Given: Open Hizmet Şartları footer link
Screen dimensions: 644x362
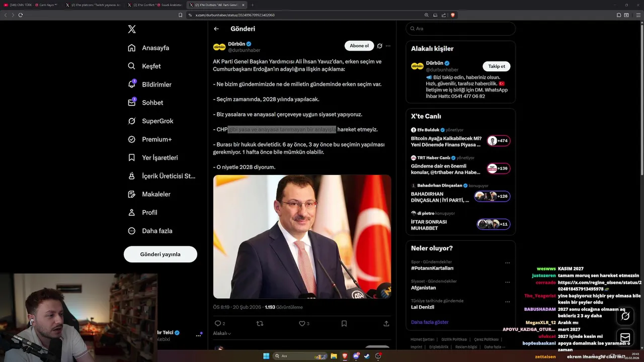Looking at the screenshot, I should [422, 339].
